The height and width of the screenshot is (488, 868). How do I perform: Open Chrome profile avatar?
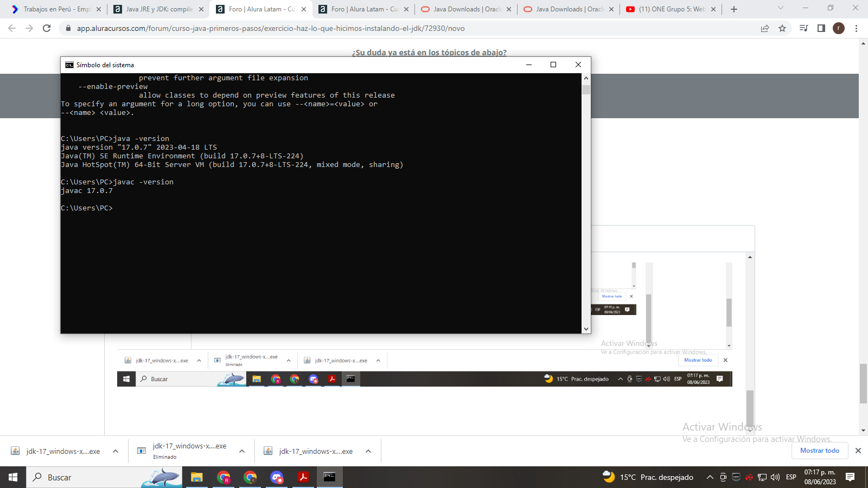pyautogui.click(x=839, y=28)
